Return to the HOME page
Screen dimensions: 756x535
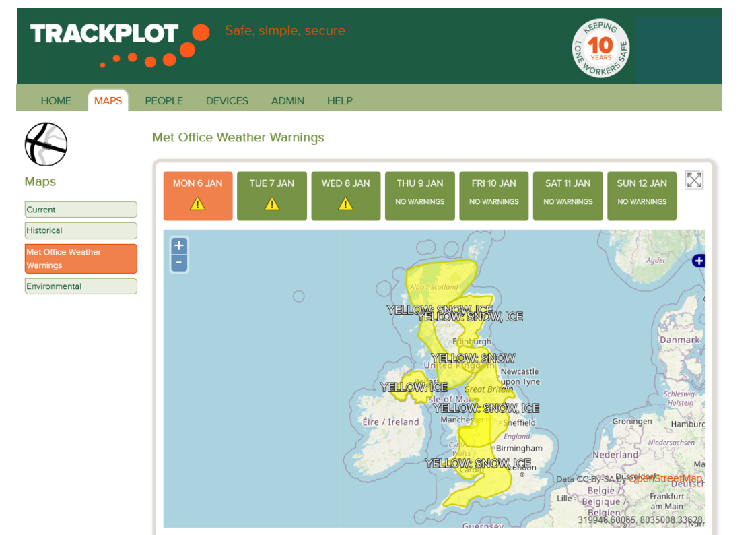56,101
